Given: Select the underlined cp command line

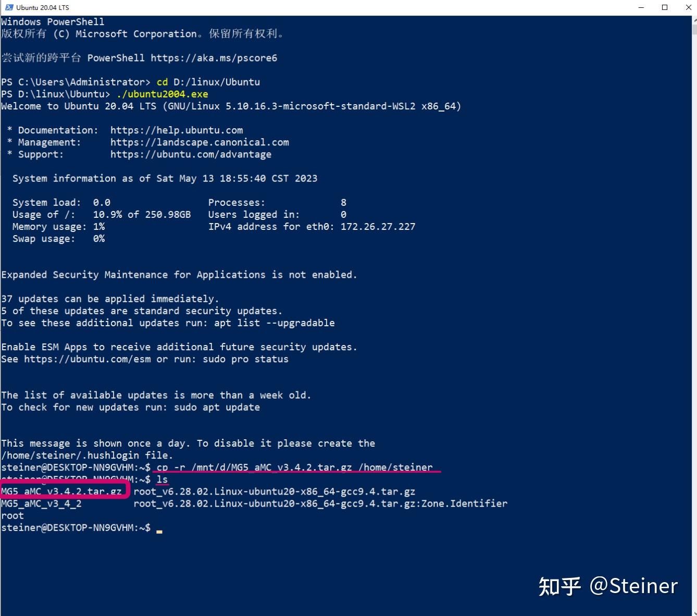Looking at the screenshot, I should click(x=297, y=467).
